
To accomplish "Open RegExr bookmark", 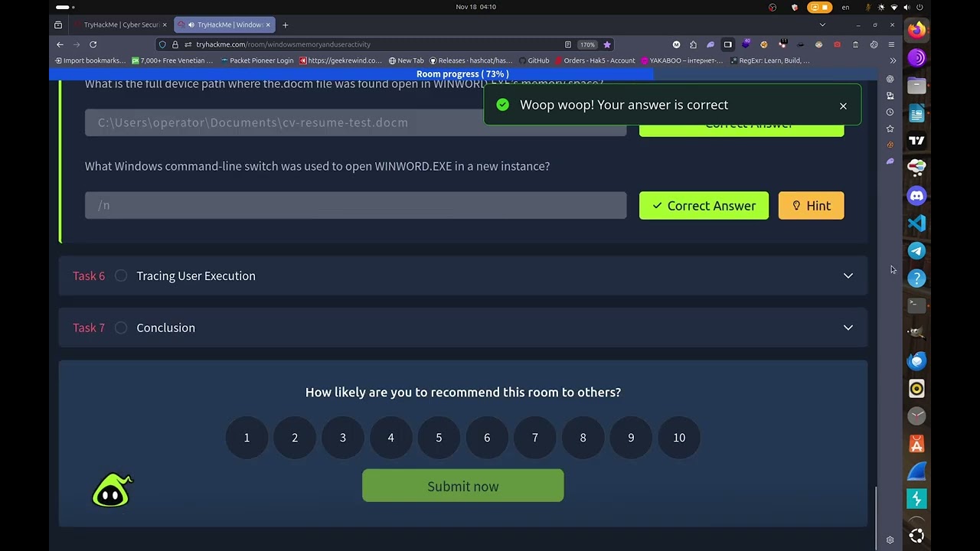I will point(769,60).
